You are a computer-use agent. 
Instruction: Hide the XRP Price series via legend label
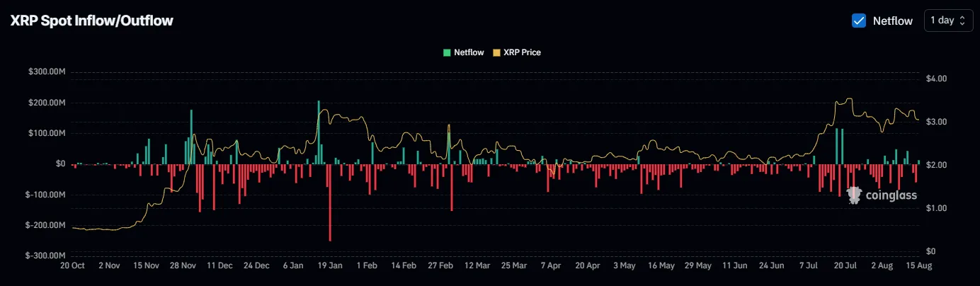(x=522, y=52)
